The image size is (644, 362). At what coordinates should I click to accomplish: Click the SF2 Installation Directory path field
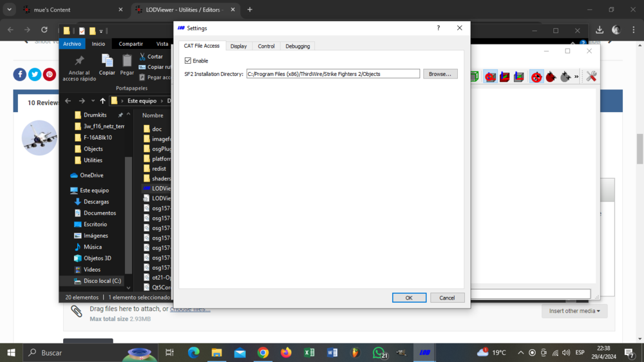tap(333, 74)
